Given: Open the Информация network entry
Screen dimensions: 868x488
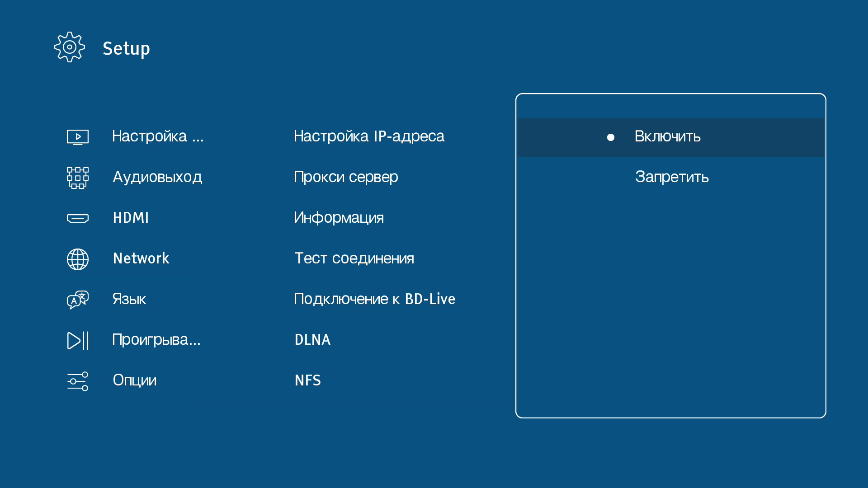Looking at the screenshot, I should (339, 218).
